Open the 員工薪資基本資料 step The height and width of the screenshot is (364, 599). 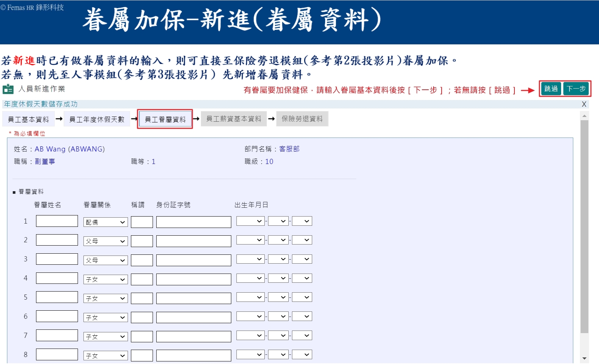(234, 118)
